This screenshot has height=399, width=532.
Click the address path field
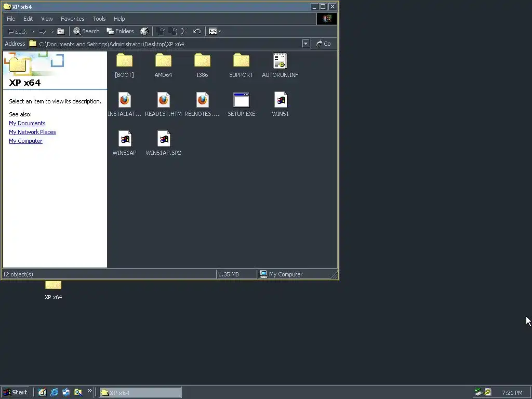[165, 44]
